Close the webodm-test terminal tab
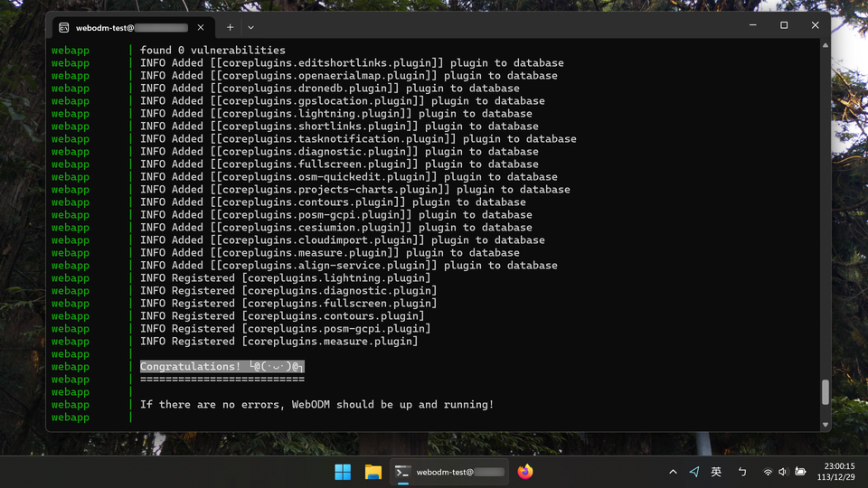This screenshot has width=868, height=488. coord(201,27)
